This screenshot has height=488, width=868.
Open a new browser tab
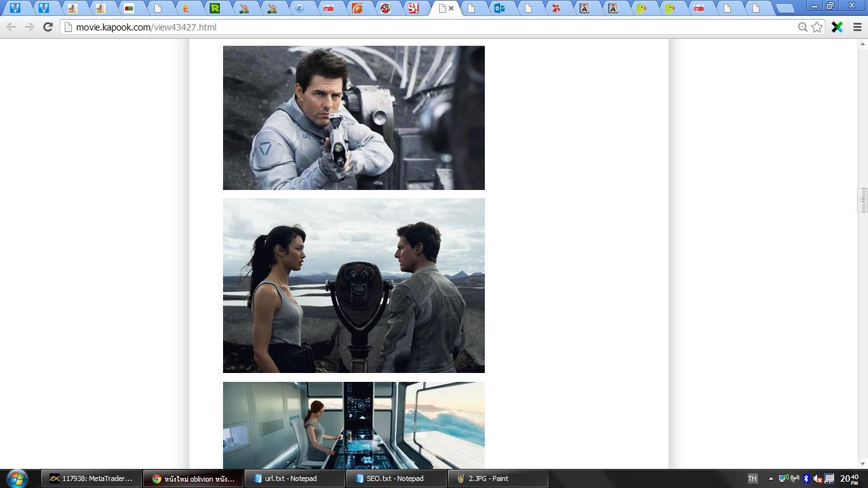point(786,8)
